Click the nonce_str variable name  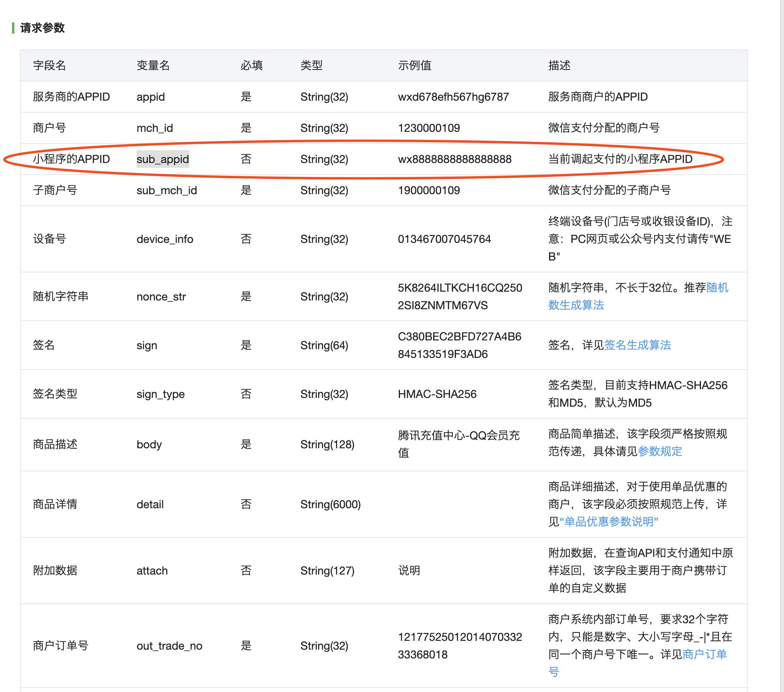tap(161, 296)
